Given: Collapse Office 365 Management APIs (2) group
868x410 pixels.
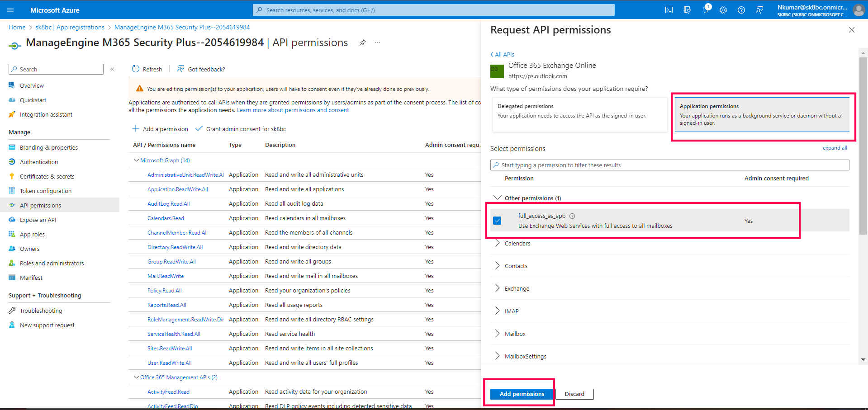Looking at the screenshot, I should 136,377.
